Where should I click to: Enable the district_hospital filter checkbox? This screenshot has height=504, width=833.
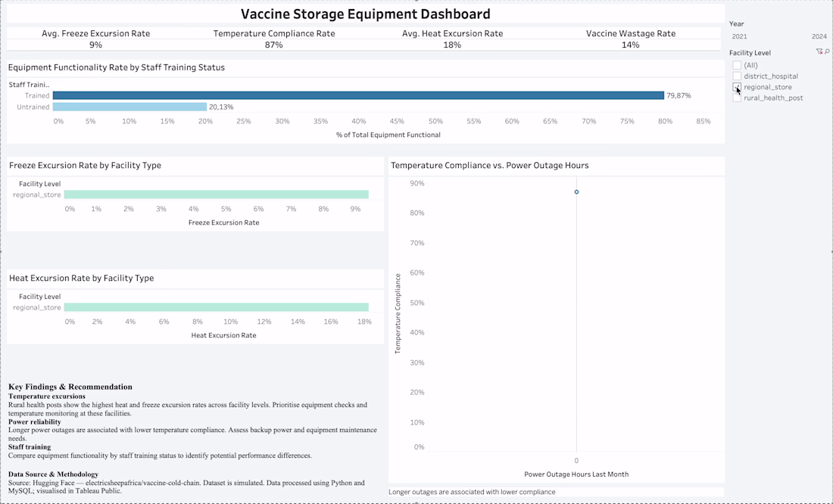737,76
